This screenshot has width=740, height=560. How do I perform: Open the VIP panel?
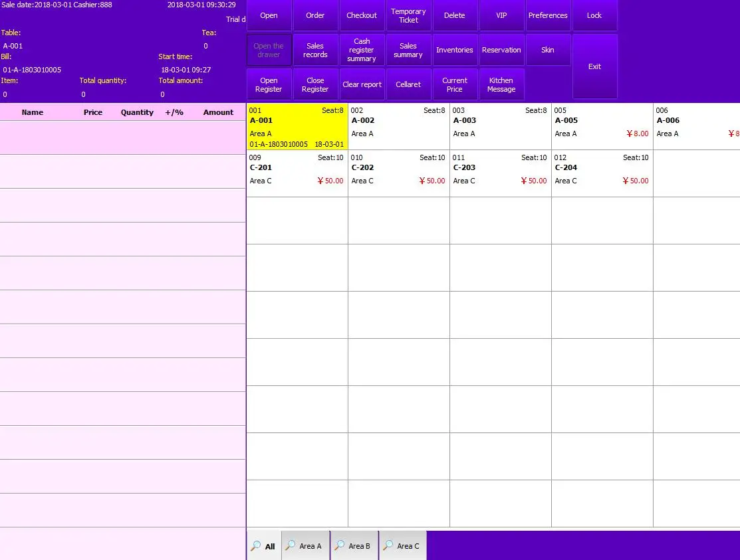click(x=501, y=15)
